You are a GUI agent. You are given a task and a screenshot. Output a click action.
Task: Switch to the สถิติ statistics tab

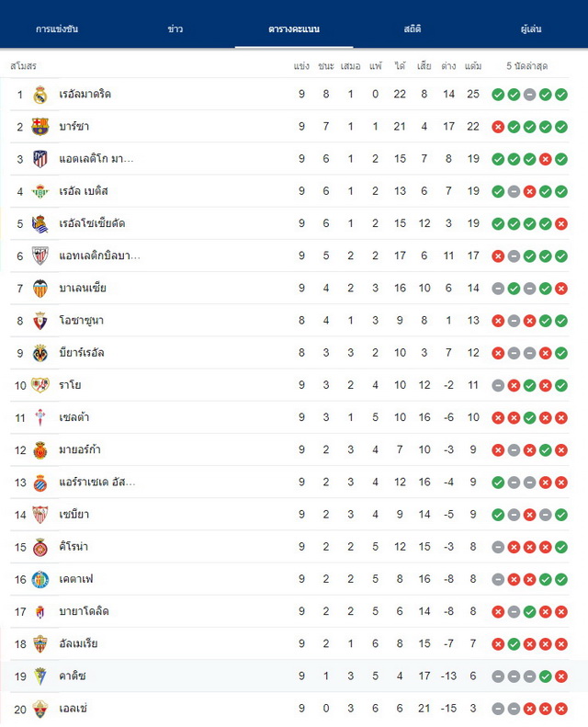click(412, 28)
